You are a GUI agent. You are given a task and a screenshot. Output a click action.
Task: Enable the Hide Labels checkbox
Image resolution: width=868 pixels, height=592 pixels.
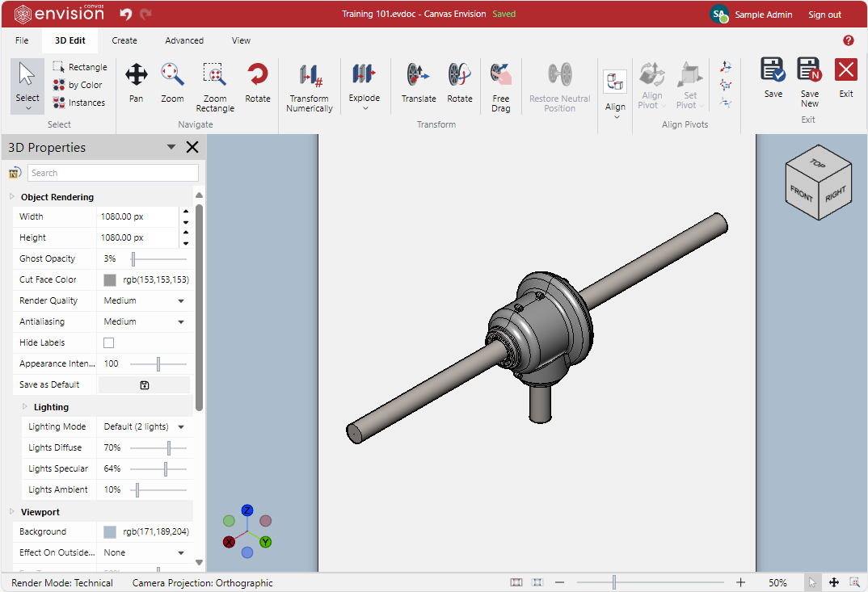coord(109,342)
